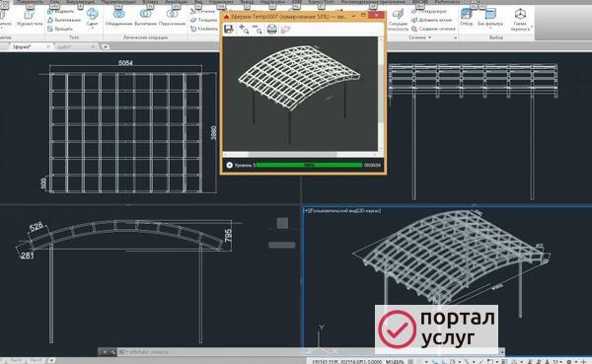592x364 pixels.
Task: Click the Выдавить (Extrude) tool
Action: point(61,11)
